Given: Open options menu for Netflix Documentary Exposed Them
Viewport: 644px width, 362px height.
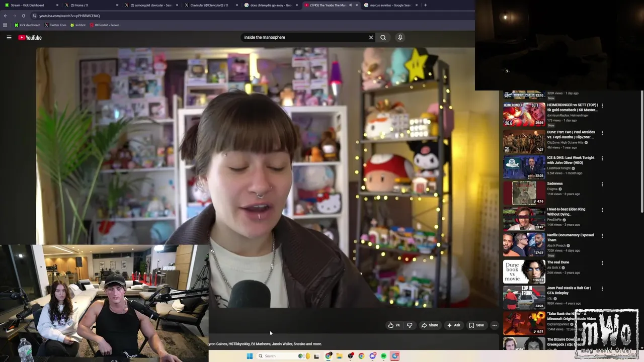Looking at the screenshot, I should 602,236.
